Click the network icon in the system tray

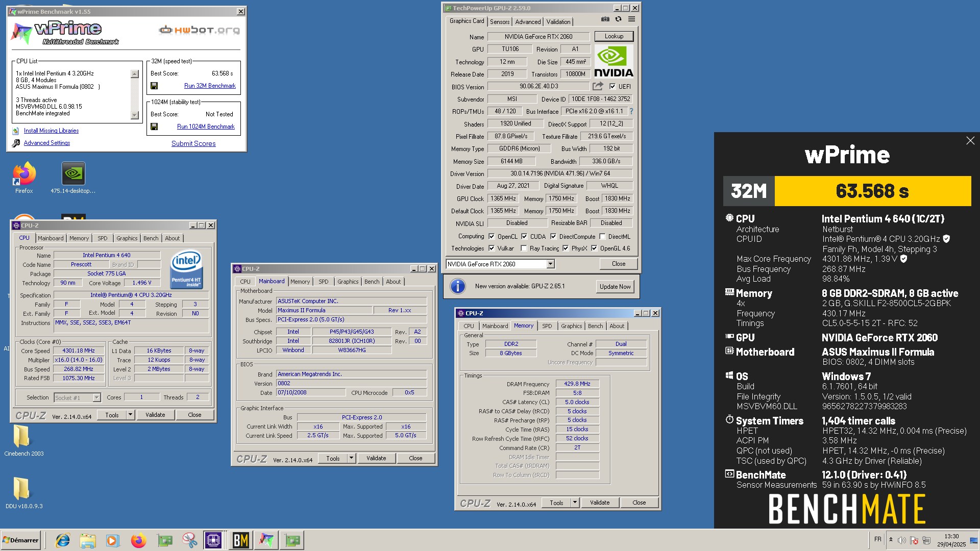click(926, 540)
